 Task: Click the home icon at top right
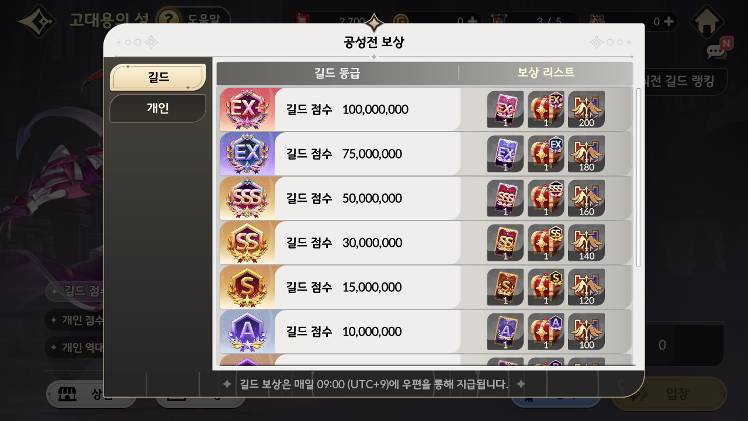pyautogui.click(x=706, y=21)
